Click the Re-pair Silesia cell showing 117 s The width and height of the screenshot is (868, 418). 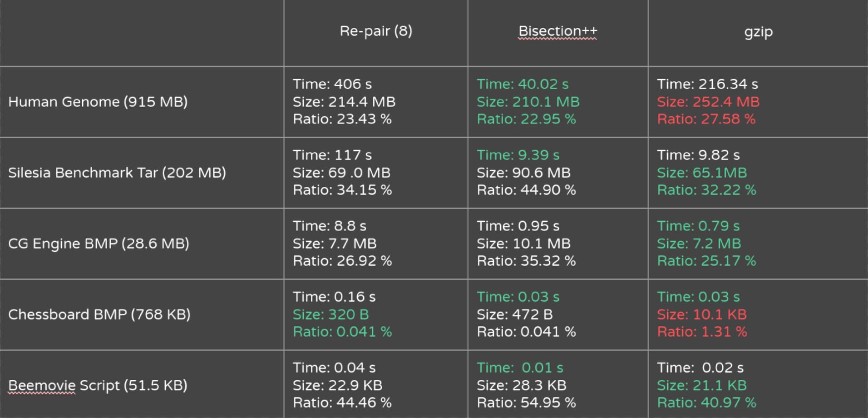point(375,173)
